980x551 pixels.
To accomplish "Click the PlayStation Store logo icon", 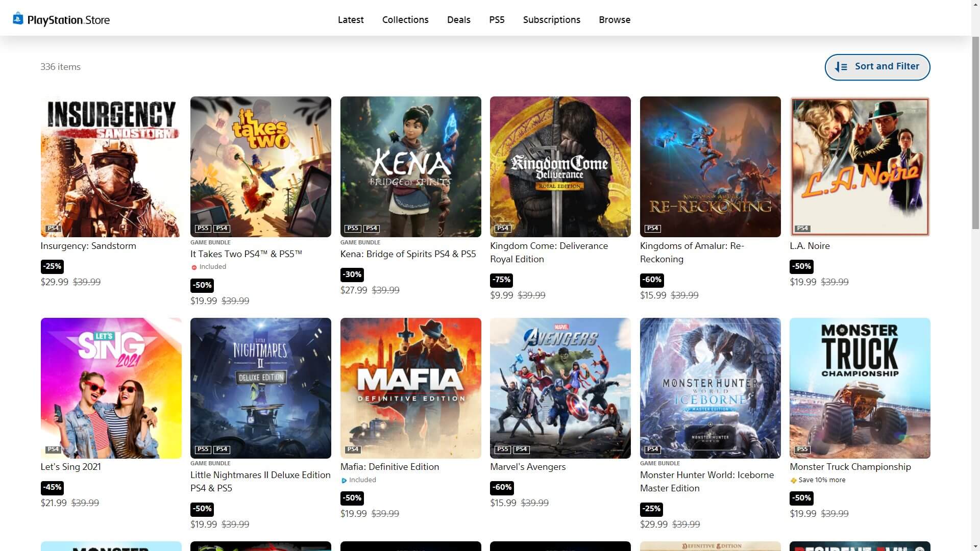I will (18, 19).
